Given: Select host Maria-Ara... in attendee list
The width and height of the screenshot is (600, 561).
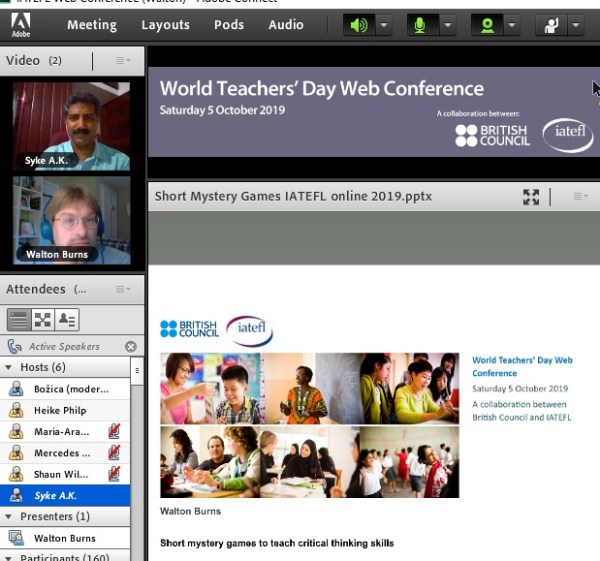Looking at the screenshot, I should point(65,432).
